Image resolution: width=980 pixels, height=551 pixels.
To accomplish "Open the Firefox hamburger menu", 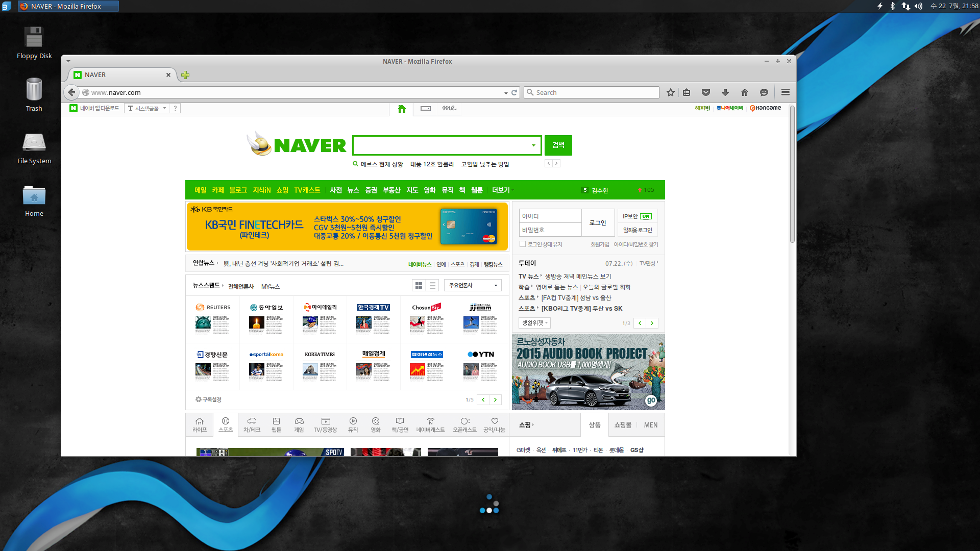I will click(x=785, y=92).
